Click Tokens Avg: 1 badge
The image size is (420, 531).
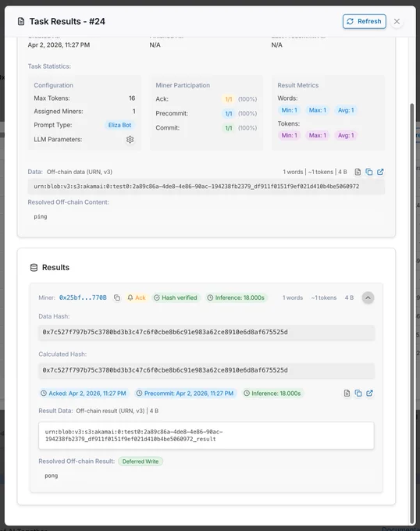click(x=346, y=135)
